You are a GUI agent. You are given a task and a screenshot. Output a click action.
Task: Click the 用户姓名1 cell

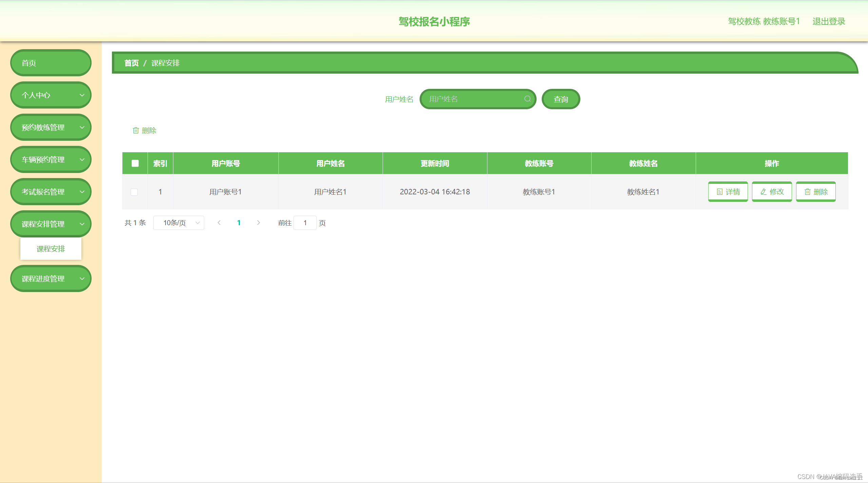330,192
